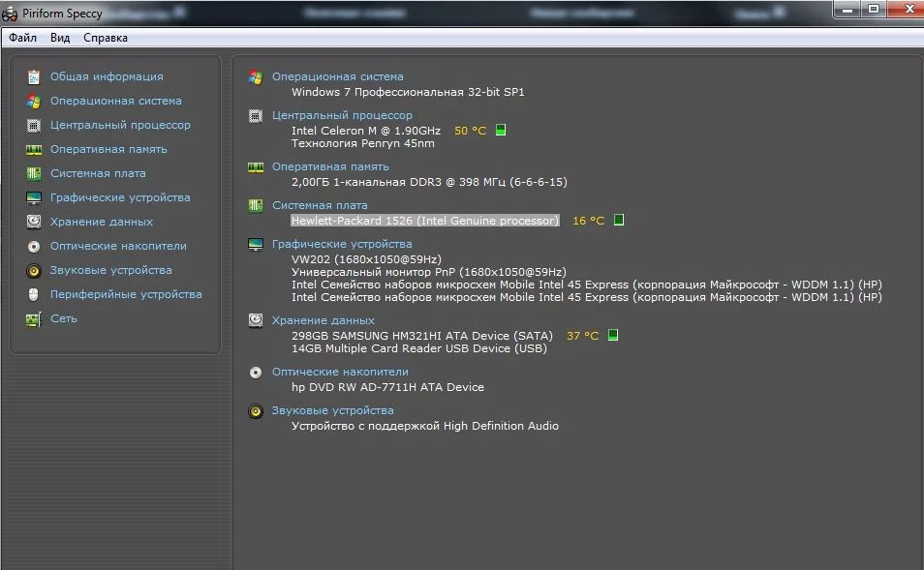This screenshot has width=924, height=570.
Task: Click the Общая информация clipboard icon in sidebar
Action: tap(34, 76)
